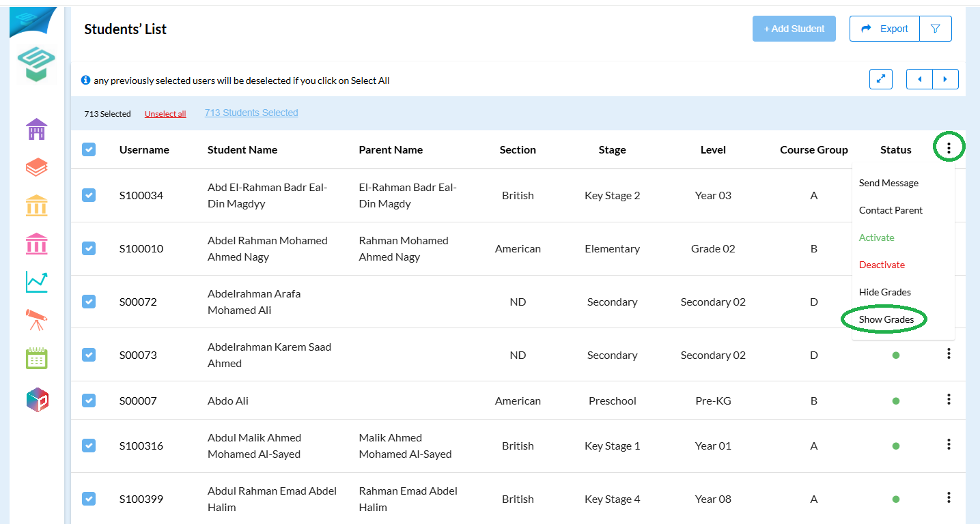Expand table to full screen
Screen dimensions: 980x524
[881, 79]
